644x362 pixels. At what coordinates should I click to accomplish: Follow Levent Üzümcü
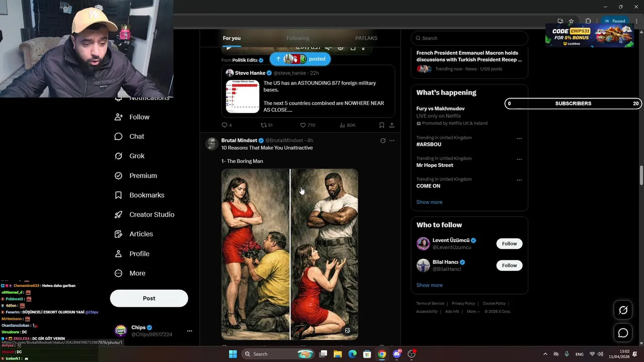pyautogui.click(x=509, y=244)
